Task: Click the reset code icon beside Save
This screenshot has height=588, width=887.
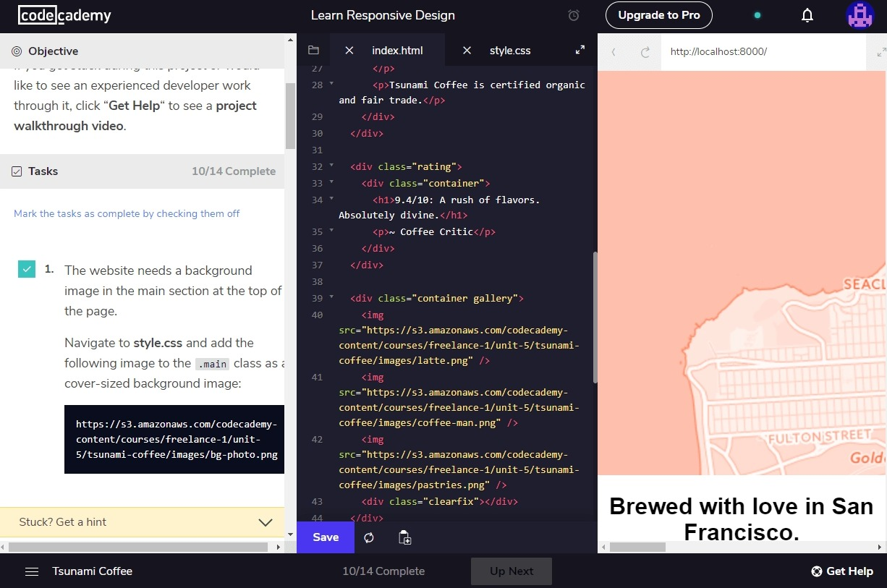Action: (369, 537)
